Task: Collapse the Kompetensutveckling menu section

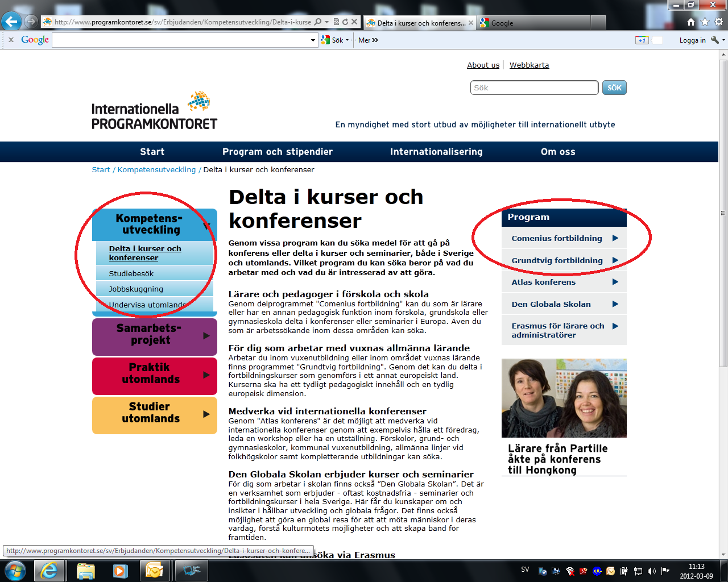Action: pos(206,226)
